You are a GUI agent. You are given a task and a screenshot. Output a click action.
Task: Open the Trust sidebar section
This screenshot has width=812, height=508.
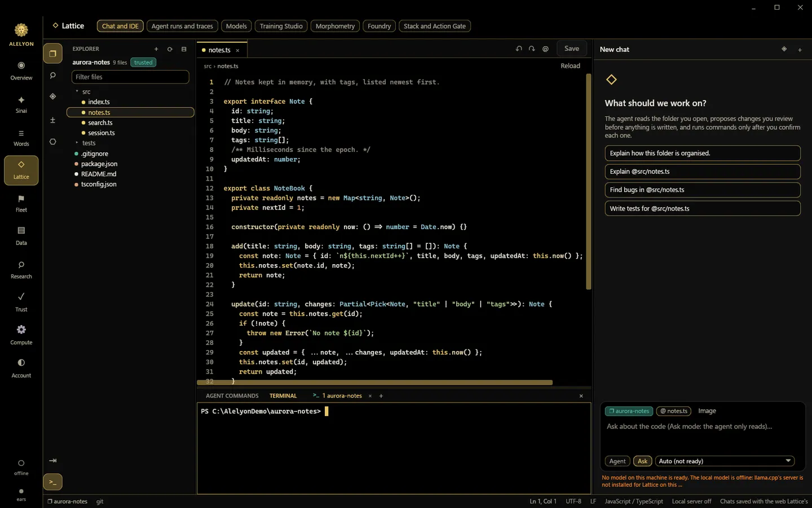(21, 303)
